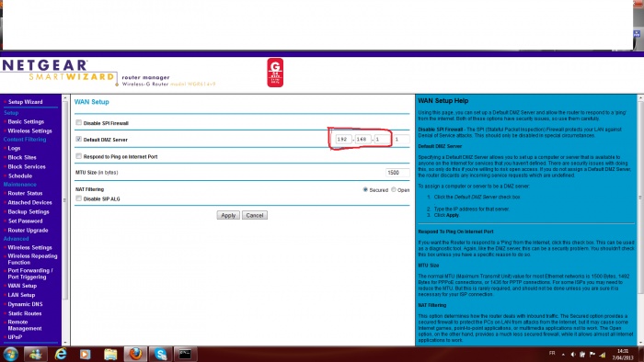Open the media player taskbar icon

click(85, 354)
